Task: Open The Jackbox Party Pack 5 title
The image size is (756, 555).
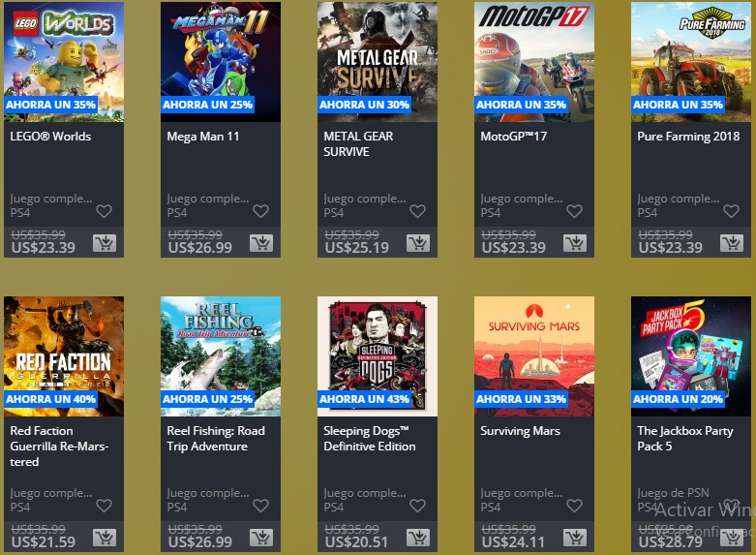Action: [685, 438]
